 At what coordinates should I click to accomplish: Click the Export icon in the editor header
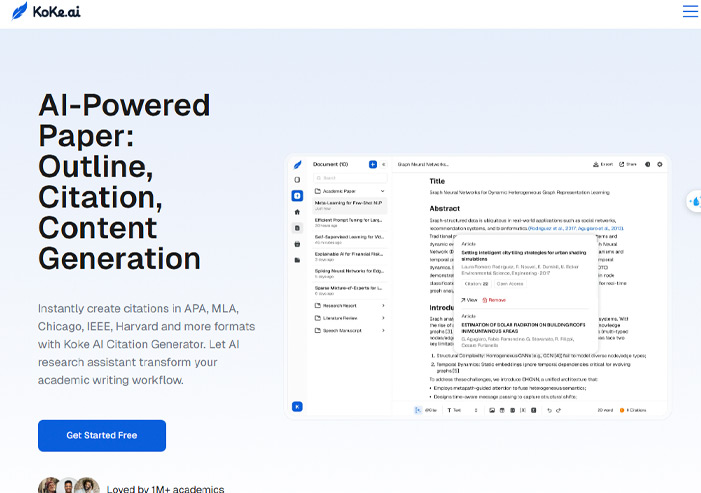click(602, 164)
